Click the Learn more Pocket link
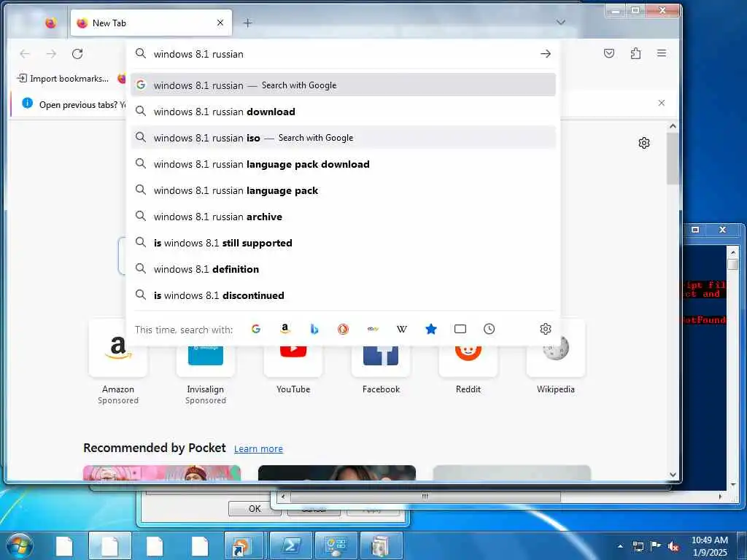 tap(258, 448)
